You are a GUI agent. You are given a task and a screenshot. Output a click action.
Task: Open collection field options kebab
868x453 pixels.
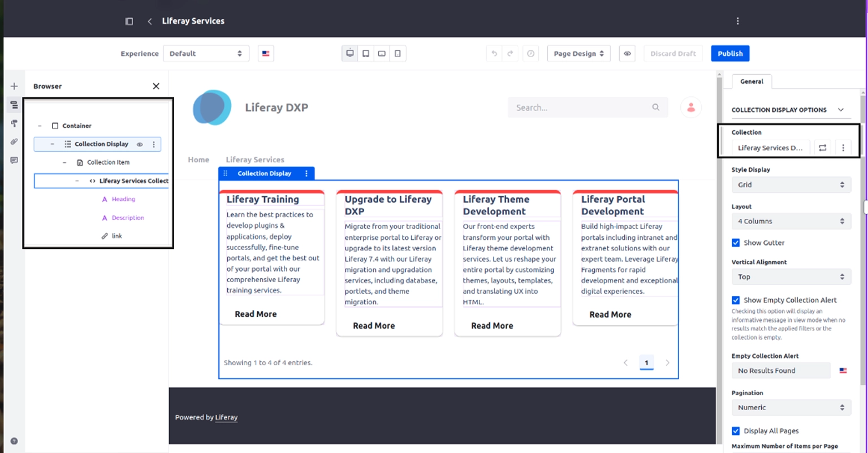tap(843, 148)
